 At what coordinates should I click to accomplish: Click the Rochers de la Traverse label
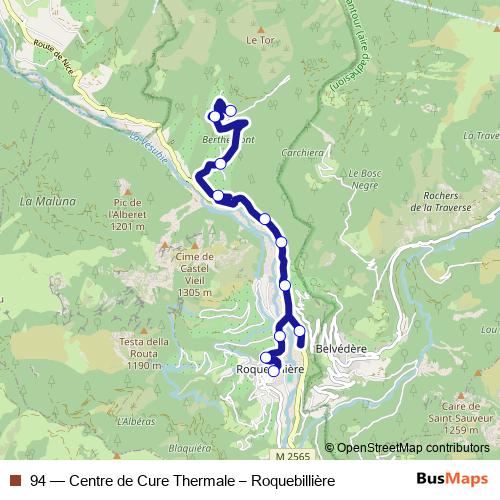point(441,201)
